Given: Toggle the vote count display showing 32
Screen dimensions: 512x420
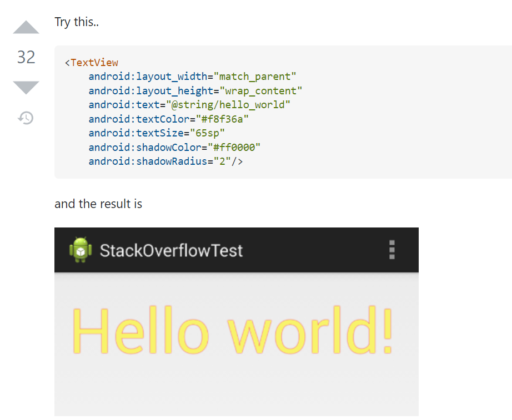Looking at the screenshot, I should coord(25,57).
